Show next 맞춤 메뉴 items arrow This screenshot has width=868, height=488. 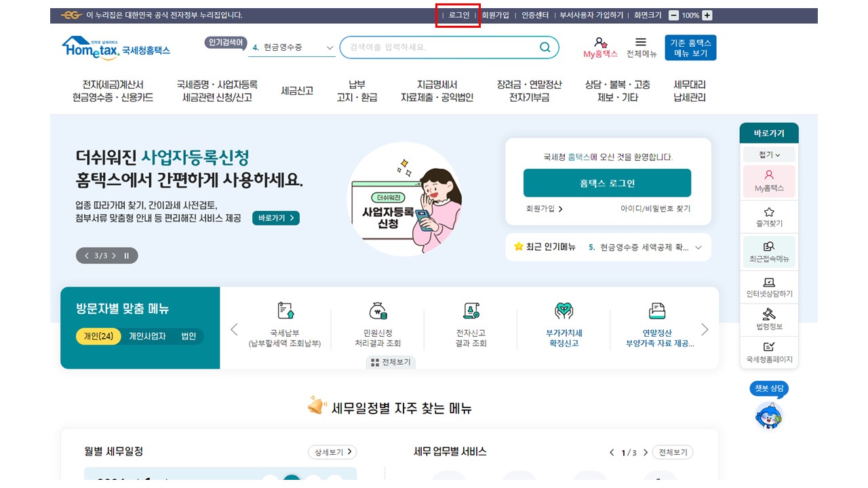tap(705, 329)
